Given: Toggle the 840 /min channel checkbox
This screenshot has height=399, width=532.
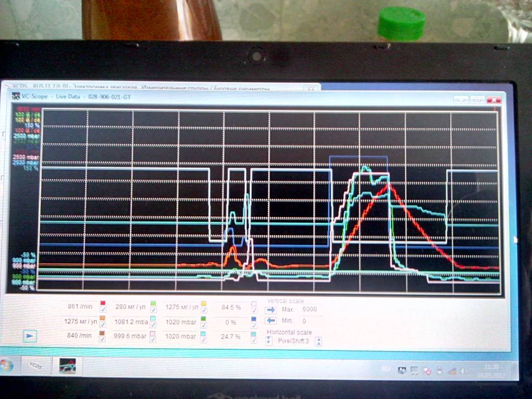Looking at the screenshot, I should (102, 340).
